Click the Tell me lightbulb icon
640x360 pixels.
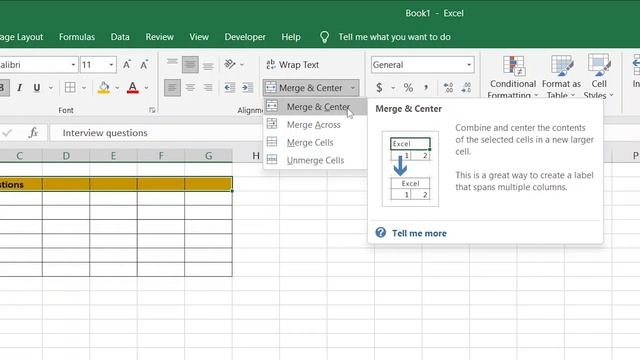[x=324, y=37]
